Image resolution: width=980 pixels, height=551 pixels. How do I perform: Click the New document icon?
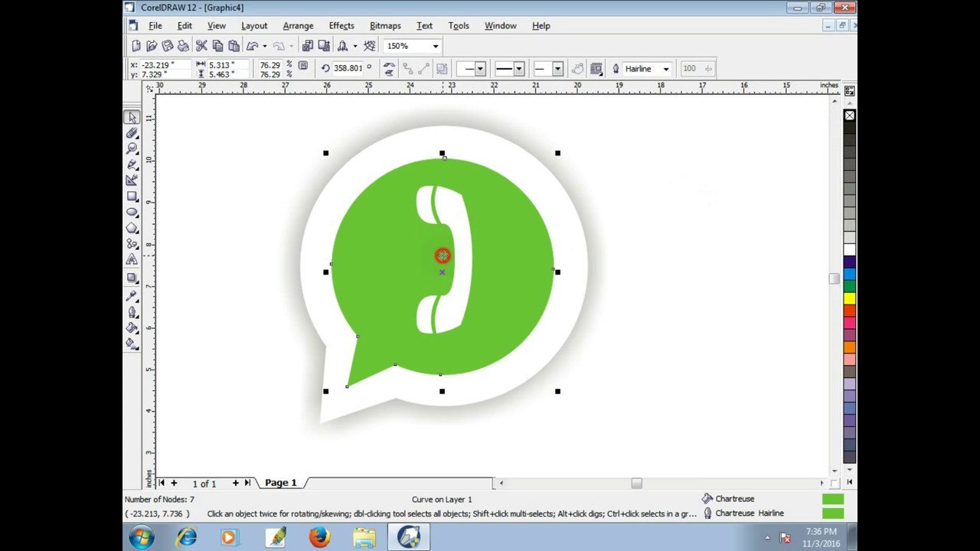136,46
